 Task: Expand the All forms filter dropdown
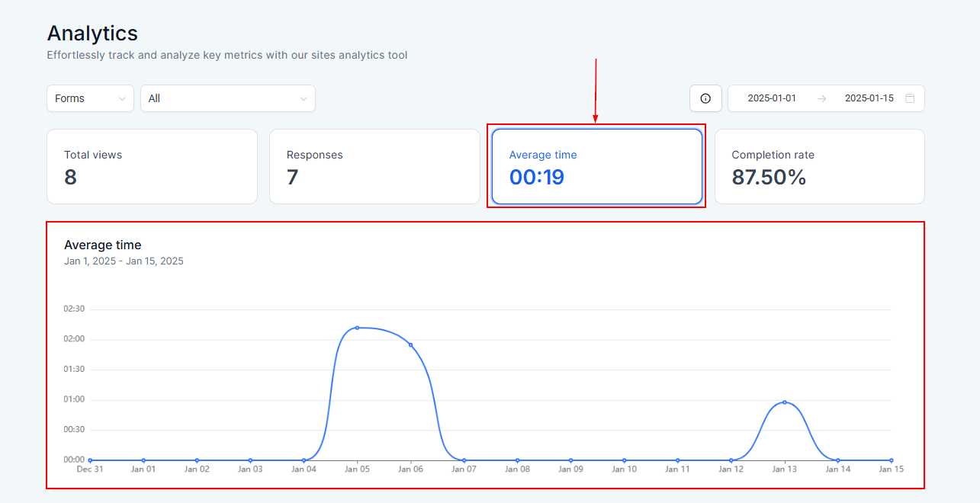tap(227, 98)
